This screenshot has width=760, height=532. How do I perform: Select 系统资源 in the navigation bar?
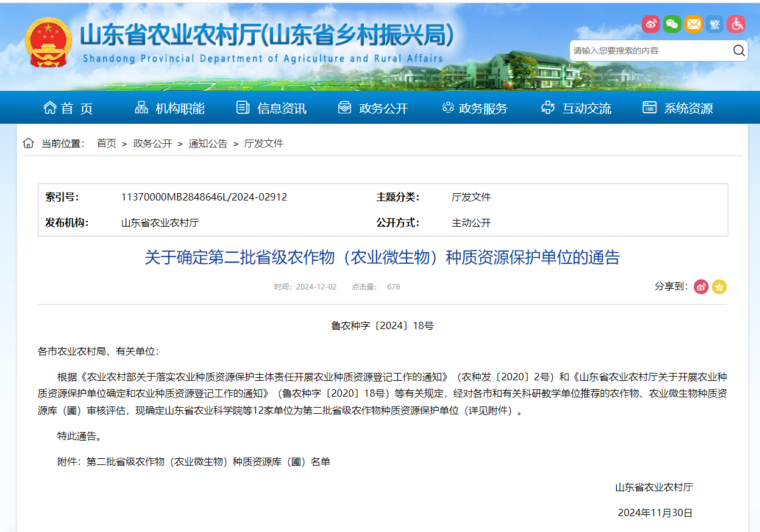(x=678, y=108)
